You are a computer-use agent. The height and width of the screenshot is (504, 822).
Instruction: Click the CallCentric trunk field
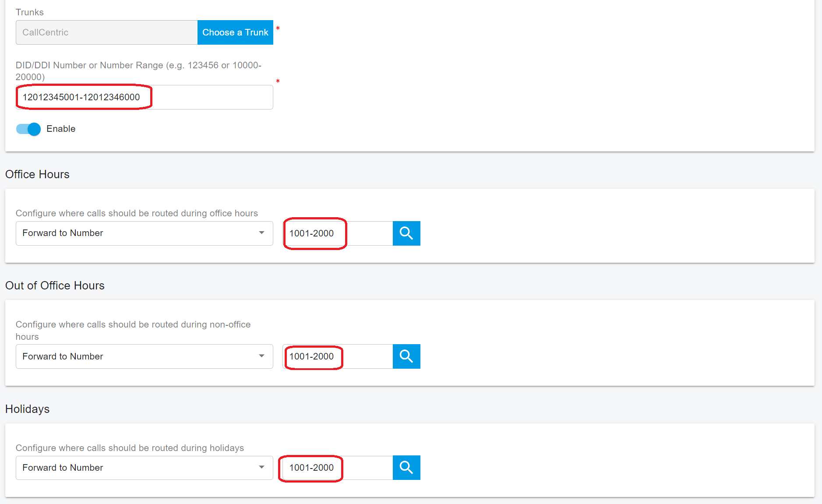coord(106,32)
